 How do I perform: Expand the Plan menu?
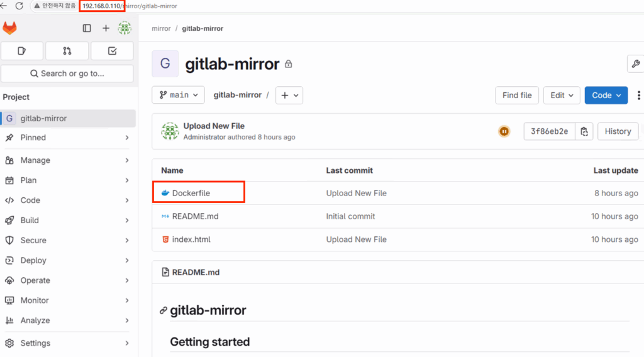pos(68,180)
